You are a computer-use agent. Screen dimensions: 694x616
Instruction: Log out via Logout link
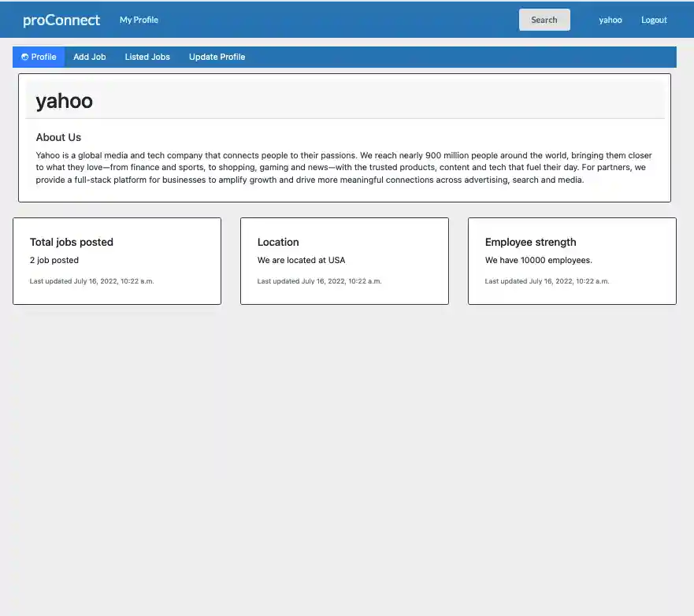(654, 20)
